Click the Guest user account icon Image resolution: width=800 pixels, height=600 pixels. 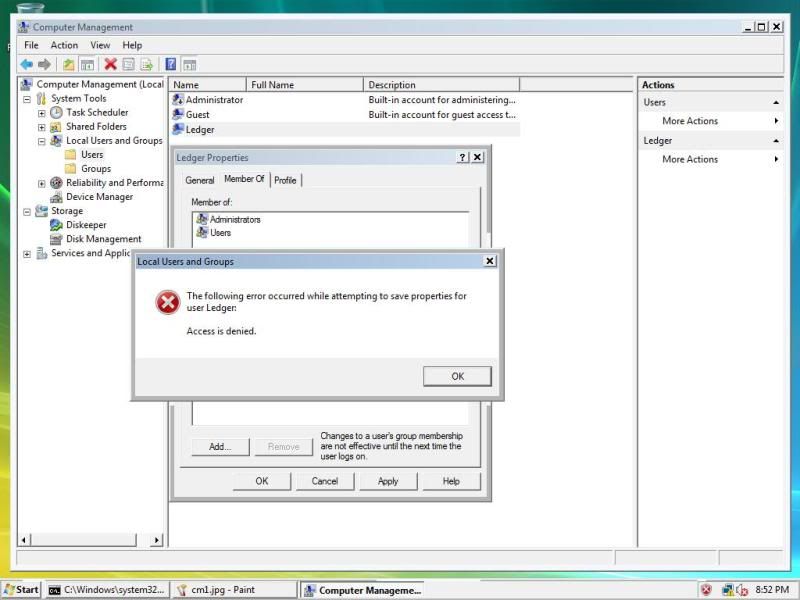(x=178, y=114)
